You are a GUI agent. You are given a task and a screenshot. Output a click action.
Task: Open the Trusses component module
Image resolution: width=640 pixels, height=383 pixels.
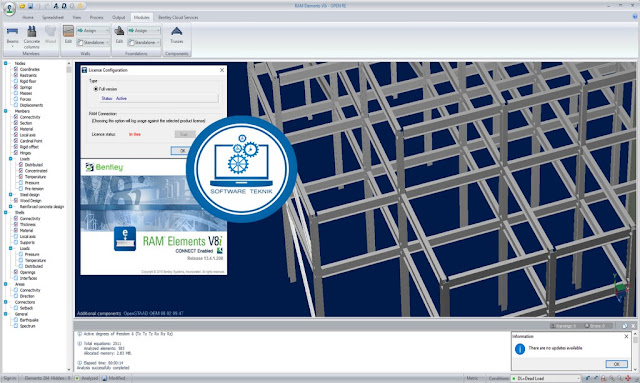pyautogui.click(x=176, y=35)
